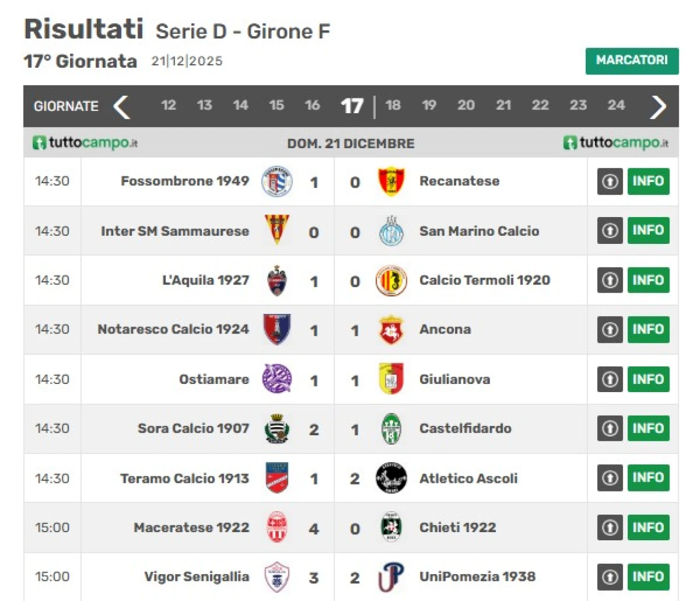Jump to giornata 24
This screenshot has height=601, width=700.
[616, 105]
